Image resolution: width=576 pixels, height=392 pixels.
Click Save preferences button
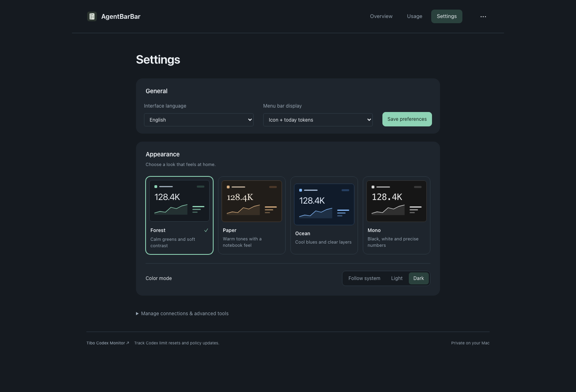click(x=407, y=119)
